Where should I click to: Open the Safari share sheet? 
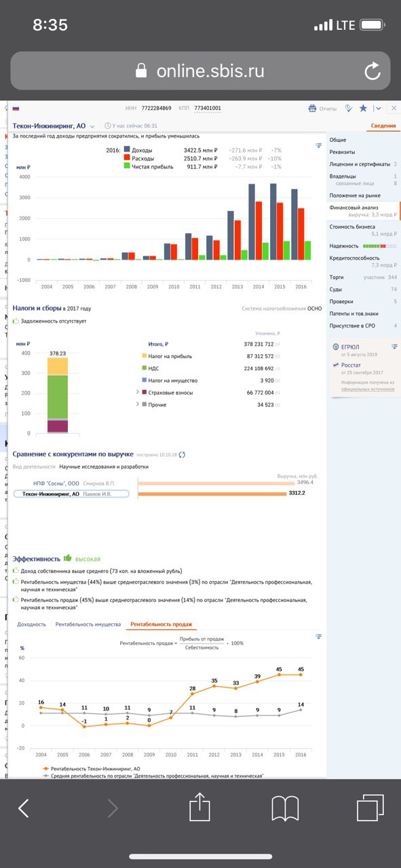tap(200, 807)
